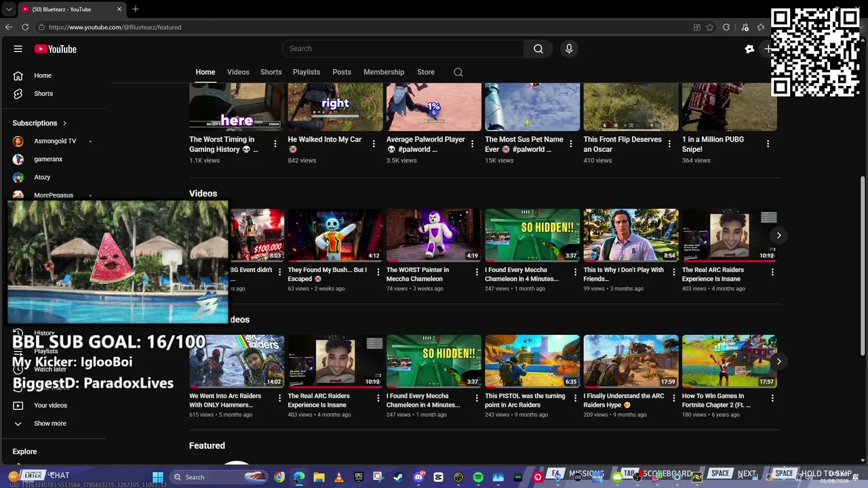Expand the Subscriptions section chevron
Viewport: 868px width, 488px height.
click(64, 123)
